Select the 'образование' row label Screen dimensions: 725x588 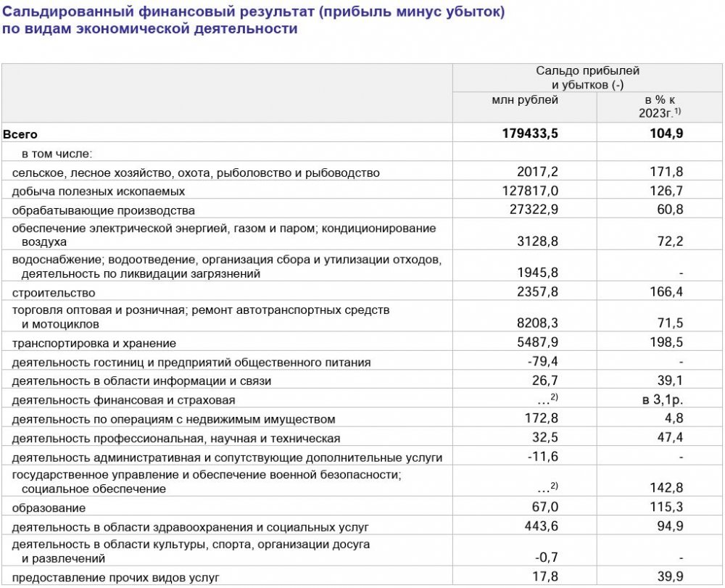click(49, 508)
